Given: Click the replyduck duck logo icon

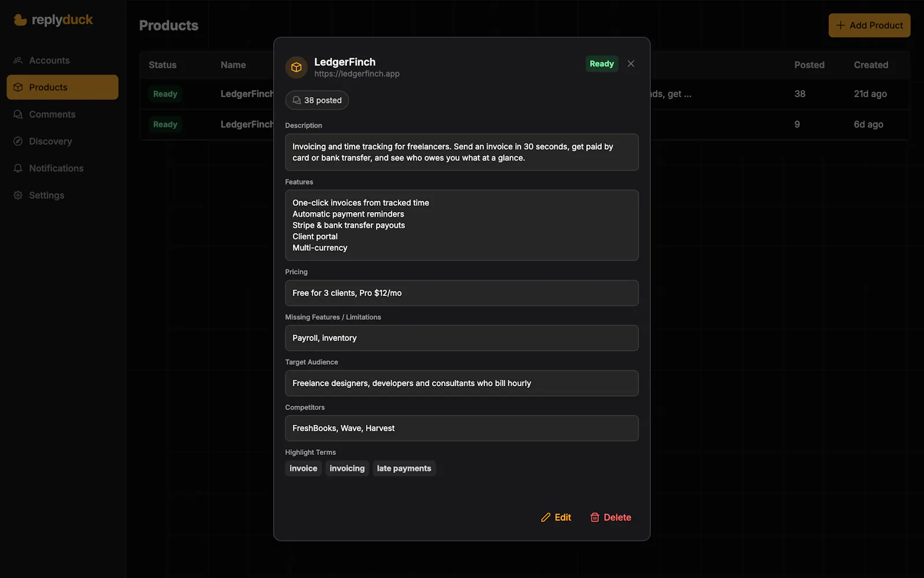Looking at the screenshot, I should coord(20,20).
